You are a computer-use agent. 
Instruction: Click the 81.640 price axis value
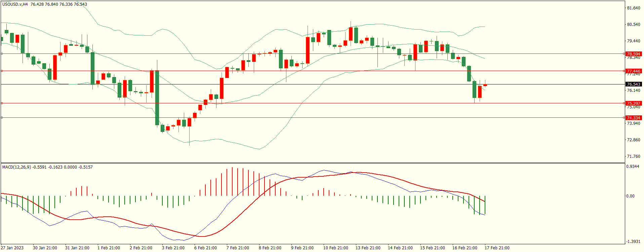click(634, 8)
